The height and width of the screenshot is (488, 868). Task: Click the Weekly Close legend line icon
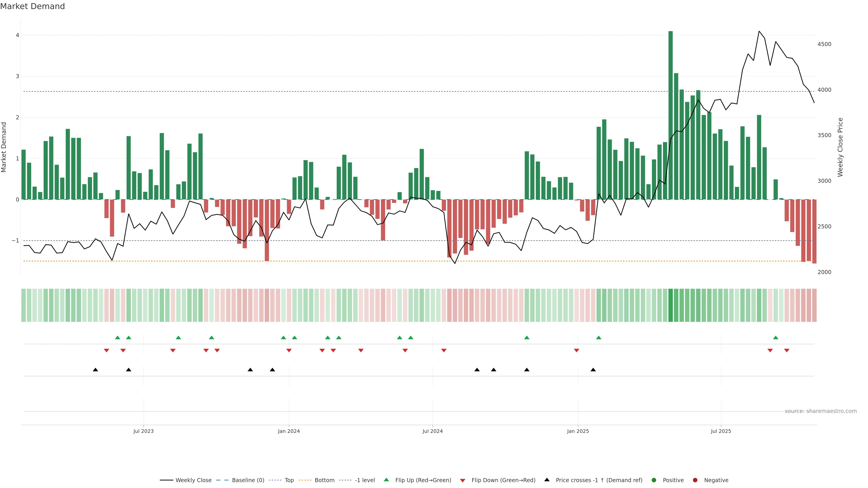click(166, 480)
